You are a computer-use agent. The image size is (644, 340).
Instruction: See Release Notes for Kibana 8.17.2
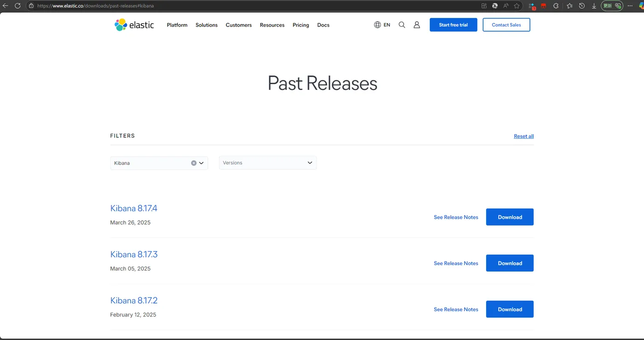(456, 310)
